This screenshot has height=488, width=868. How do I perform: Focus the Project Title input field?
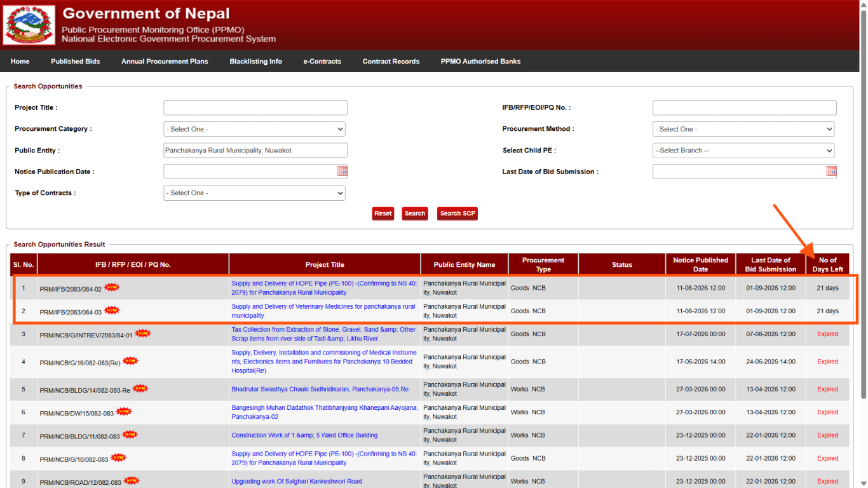(255, 108)
